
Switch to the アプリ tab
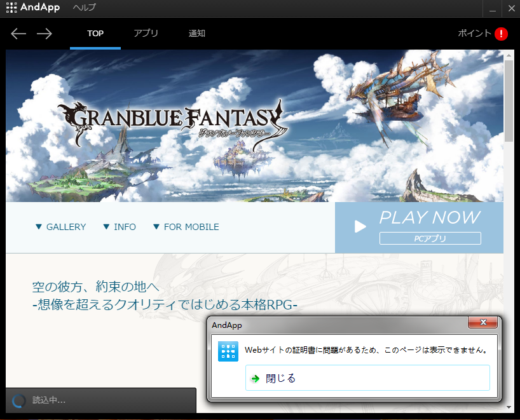coord(146,34)
